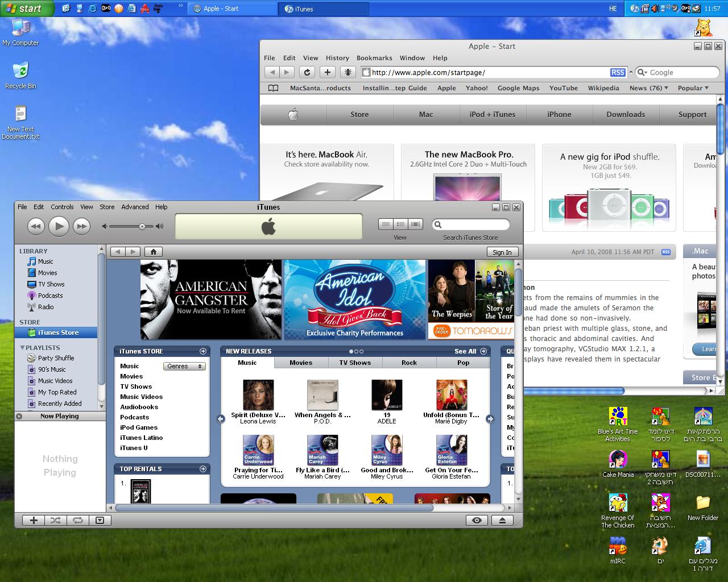Image resolution: width=728 pixels, height=582 pixels.
Task: Skip to previous track in iTunes
Action: [x=35, y=226]
